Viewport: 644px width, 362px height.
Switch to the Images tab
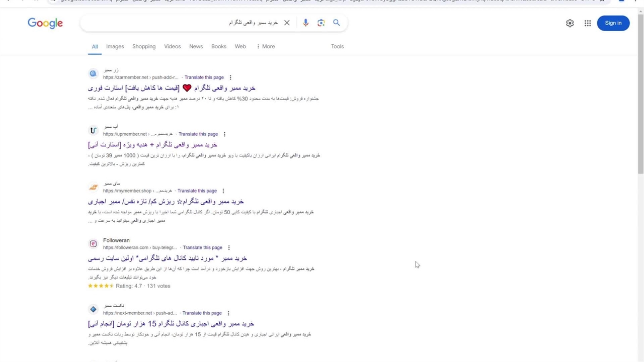pos(115,46)
